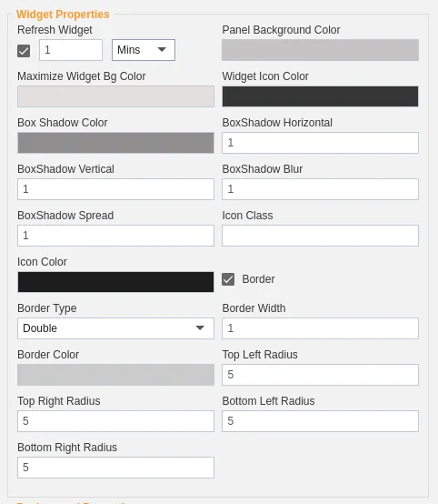
Task: Focus the Refresh Widget interval number field
Action: pos(71,50)
